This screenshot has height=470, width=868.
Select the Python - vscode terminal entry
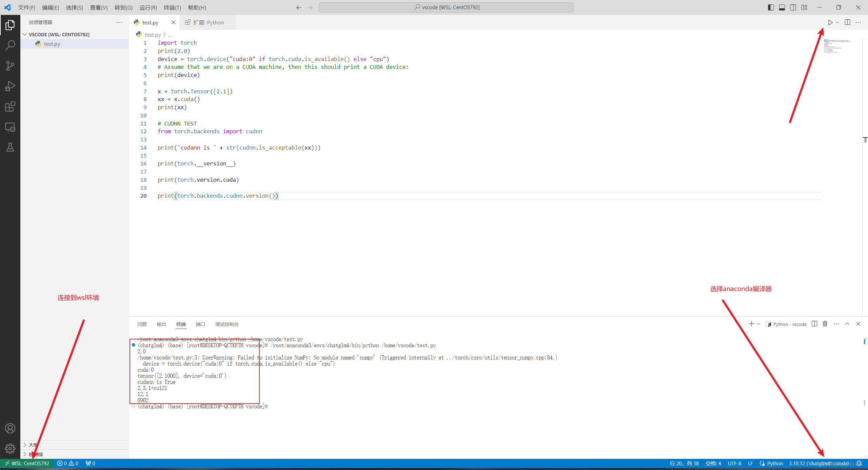click(x=786, y=324)
